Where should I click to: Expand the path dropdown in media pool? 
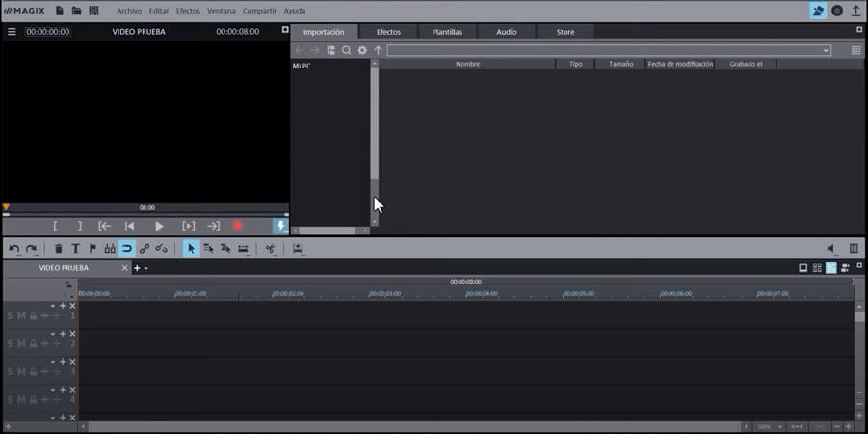826,50
